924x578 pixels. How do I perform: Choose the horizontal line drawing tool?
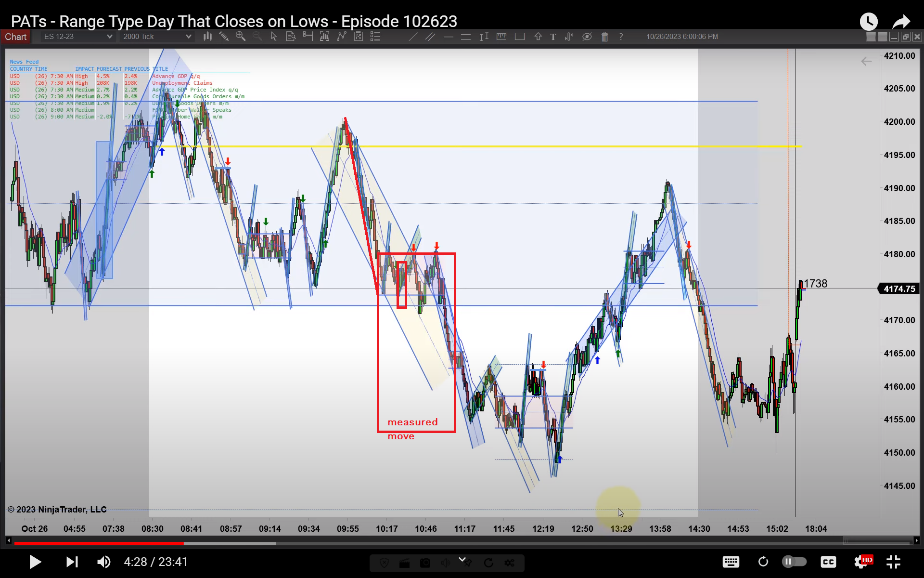point(448,37)
